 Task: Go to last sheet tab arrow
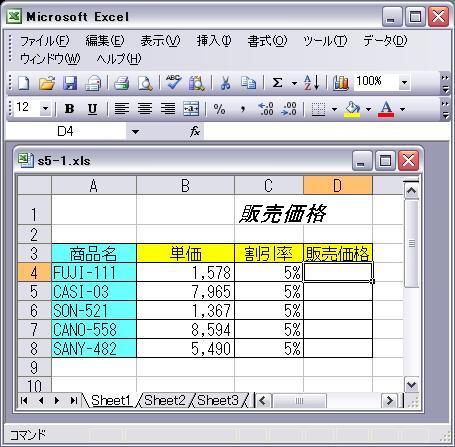tap(74, 400)
